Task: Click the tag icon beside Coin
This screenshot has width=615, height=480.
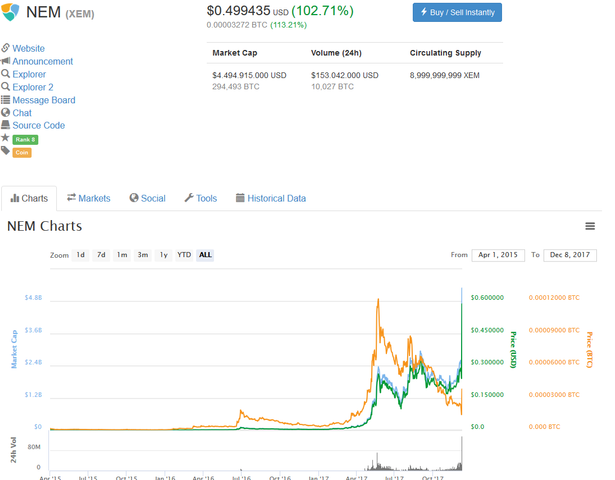Action: point(5,151)
